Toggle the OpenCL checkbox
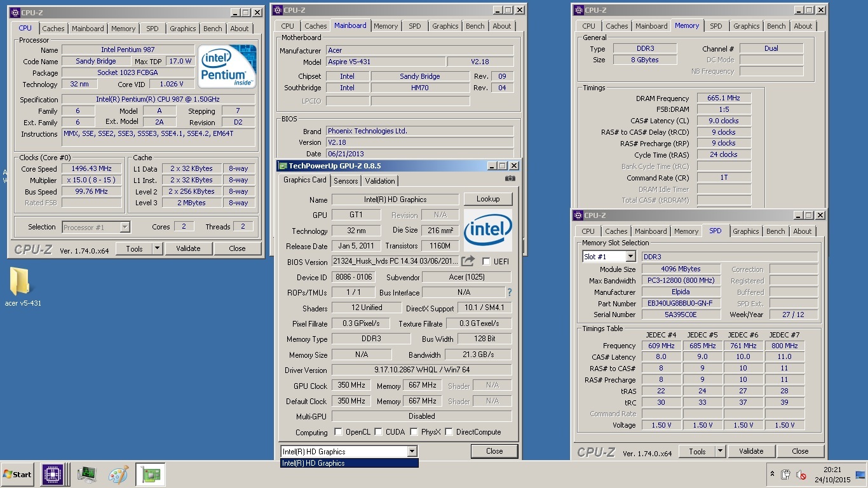 (x=338, y=432)
